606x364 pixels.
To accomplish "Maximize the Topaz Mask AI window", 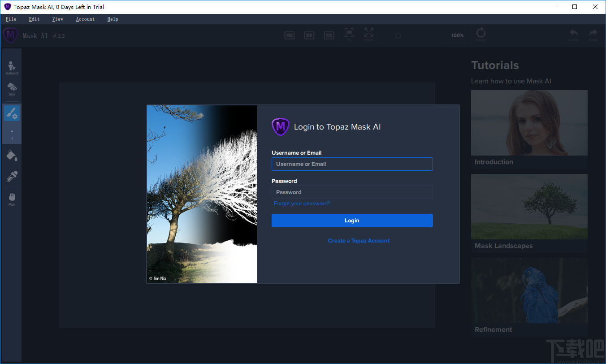I will pos(575,7).
